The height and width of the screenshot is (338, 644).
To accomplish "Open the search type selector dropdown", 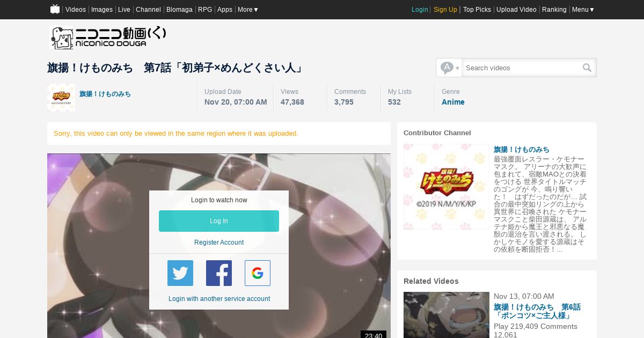I will tap(450, 68).
